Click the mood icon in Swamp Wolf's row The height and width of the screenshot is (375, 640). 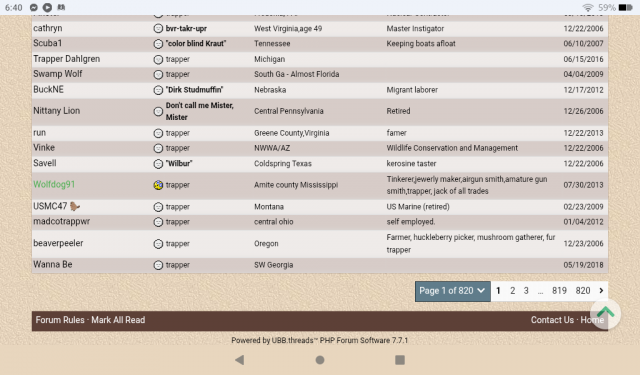coord(158,74)
